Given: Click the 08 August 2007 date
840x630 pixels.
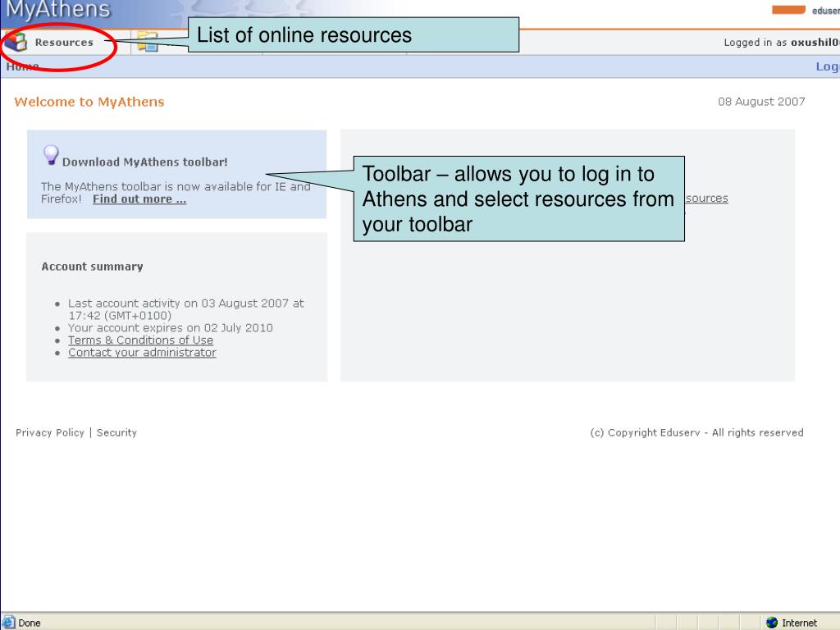Looking at the screenshot, I should (x=761, y=101).
